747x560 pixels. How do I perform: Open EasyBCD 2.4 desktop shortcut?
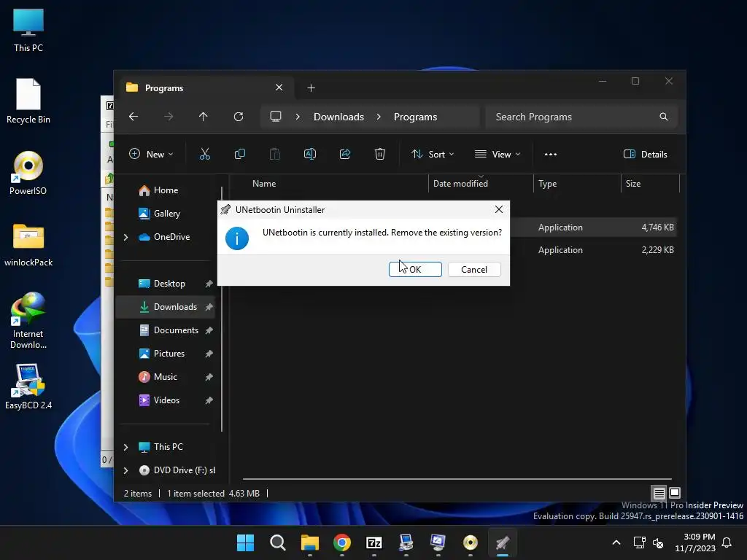point(28,386)
